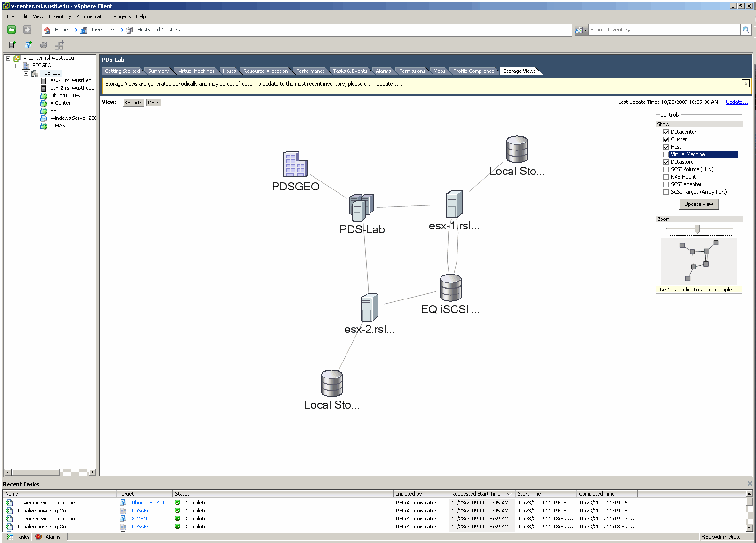
Task: Click the PDSGEO datacenter building icon on the map
Action: (x=295, y=165)
